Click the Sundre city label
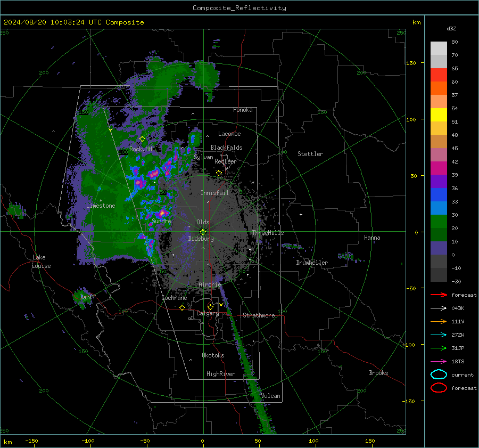The height and width of the screenshot is (448, 479). (161, 221)
